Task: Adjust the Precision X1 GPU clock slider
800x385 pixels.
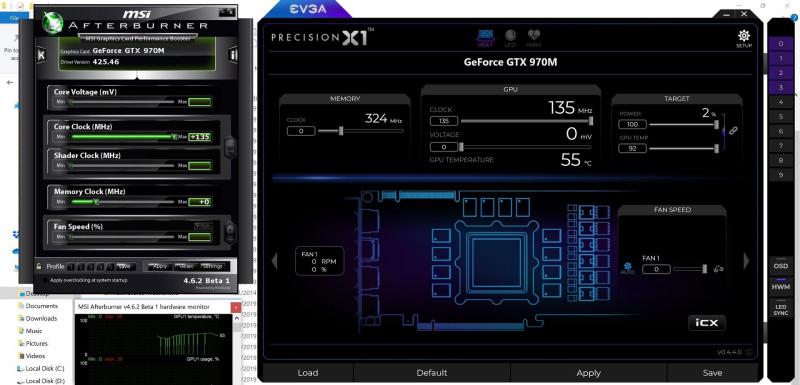Action: [x=527, y=121]
